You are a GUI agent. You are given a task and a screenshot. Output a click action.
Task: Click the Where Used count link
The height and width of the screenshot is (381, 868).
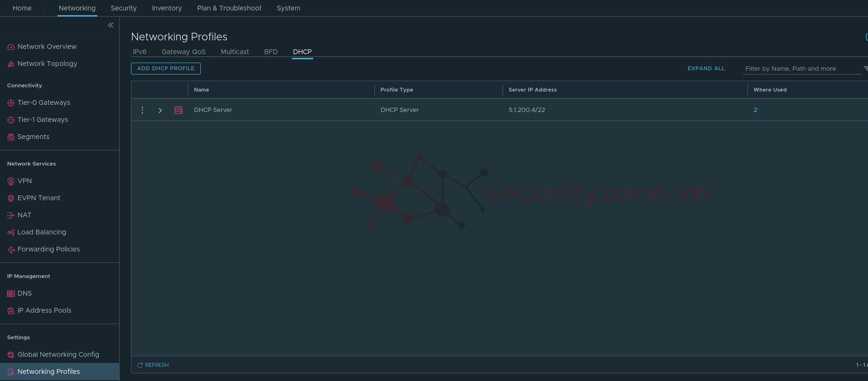[755, 110]
